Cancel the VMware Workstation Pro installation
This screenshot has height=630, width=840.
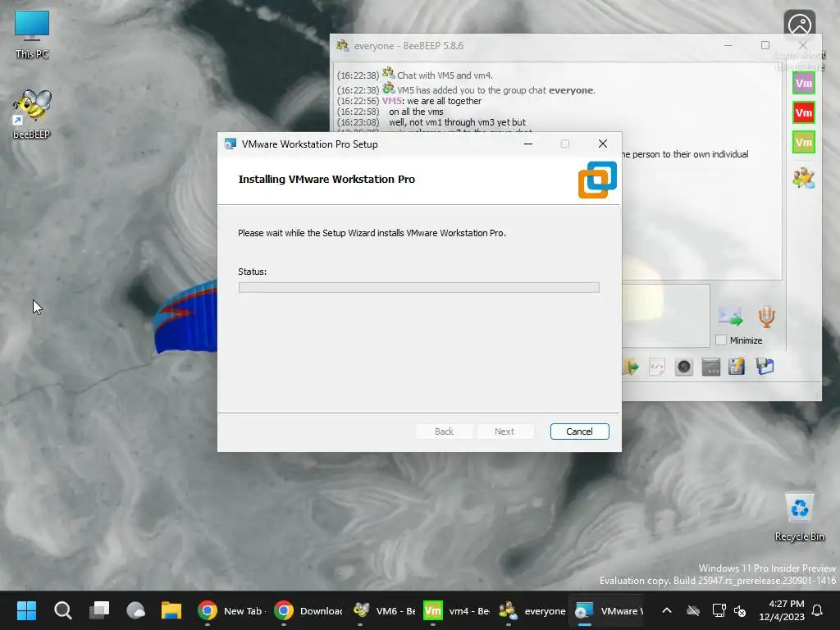tap(579, 431)
